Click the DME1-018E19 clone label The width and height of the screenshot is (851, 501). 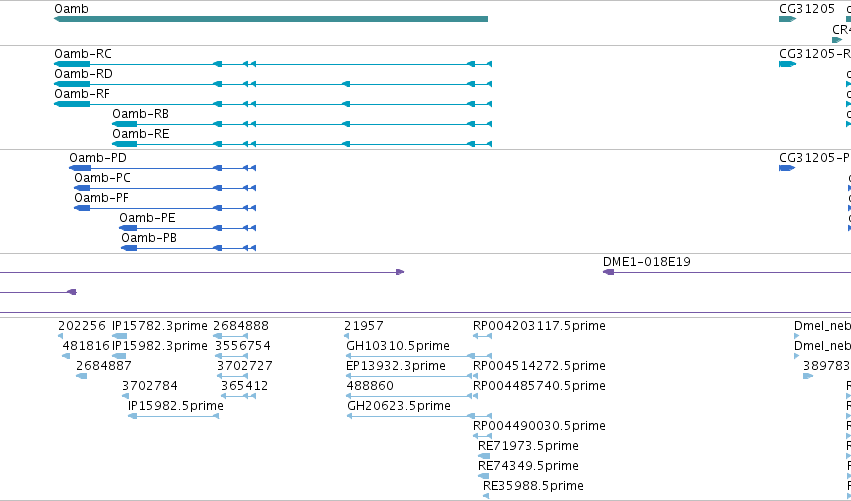(x=646, y=262)
